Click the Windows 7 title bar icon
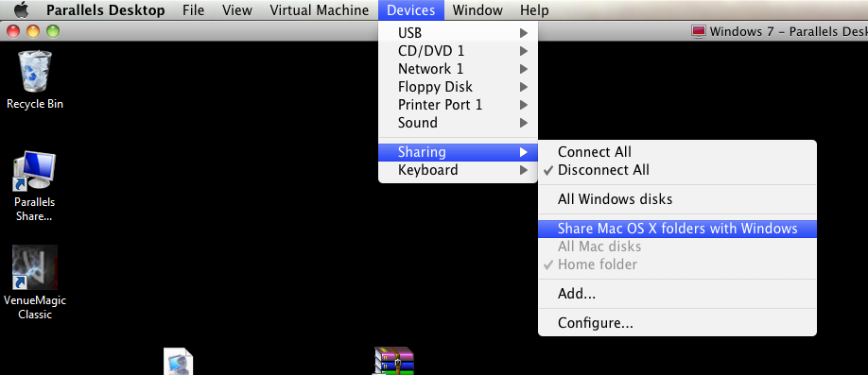868x375 pixels. pyautogui.click(x=699, y=31)
